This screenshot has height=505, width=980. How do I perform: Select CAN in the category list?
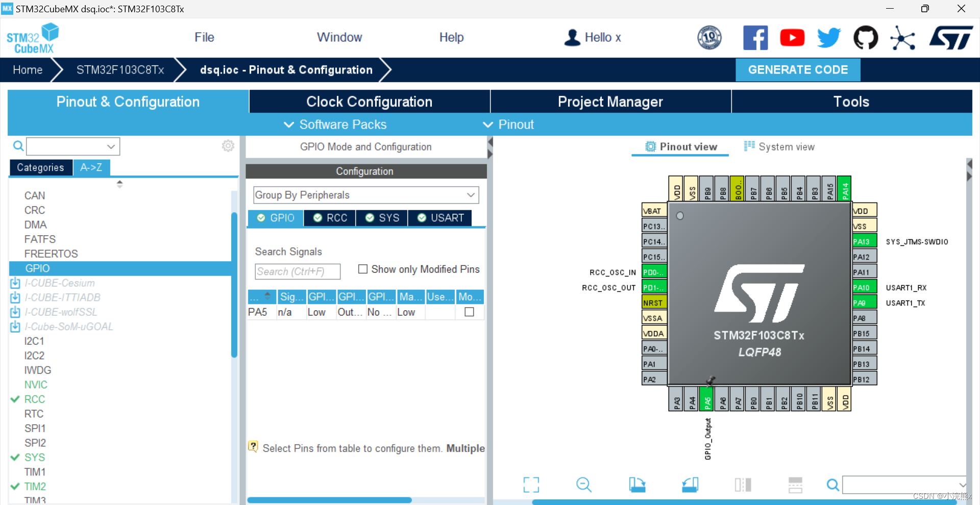35,195
